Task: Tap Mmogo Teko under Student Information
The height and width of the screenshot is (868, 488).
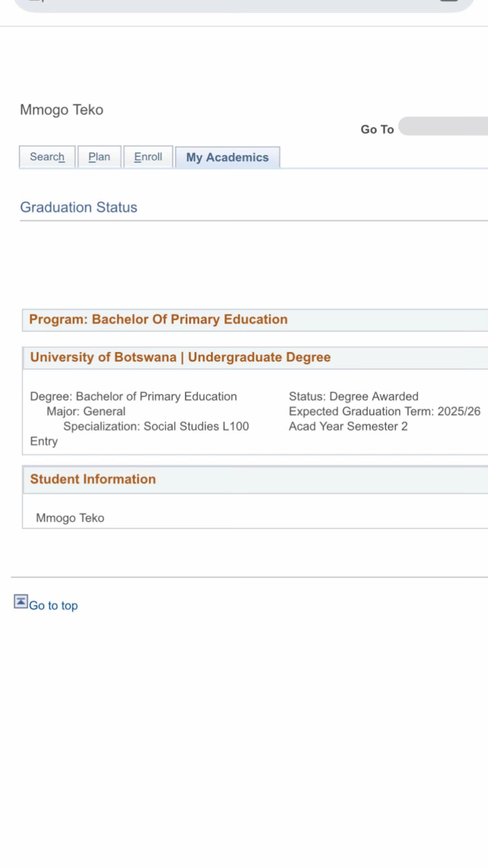Action: pyautogui.click(x=70, y=518)
